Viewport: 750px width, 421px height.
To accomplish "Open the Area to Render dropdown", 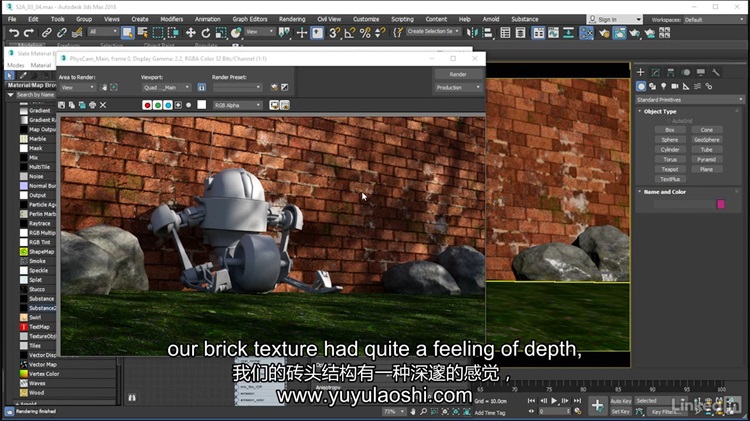I will click(77, 88).
